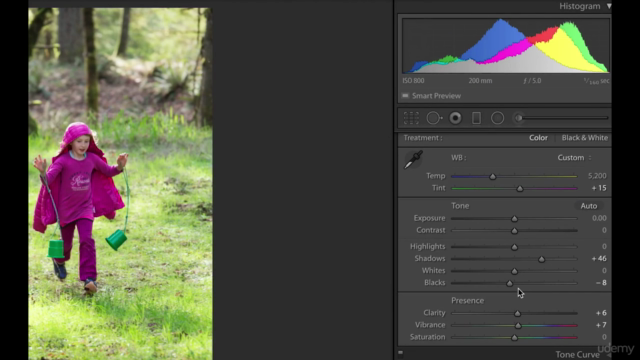640x360 pixels.
Task: Click the 200 mm focal length readout
Action: coord(480,81)
